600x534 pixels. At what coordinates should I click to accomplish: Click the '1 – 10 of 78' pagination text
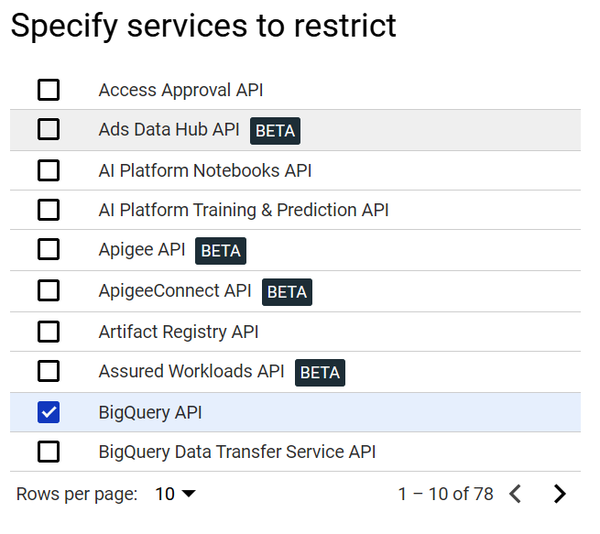click(446, 494)
